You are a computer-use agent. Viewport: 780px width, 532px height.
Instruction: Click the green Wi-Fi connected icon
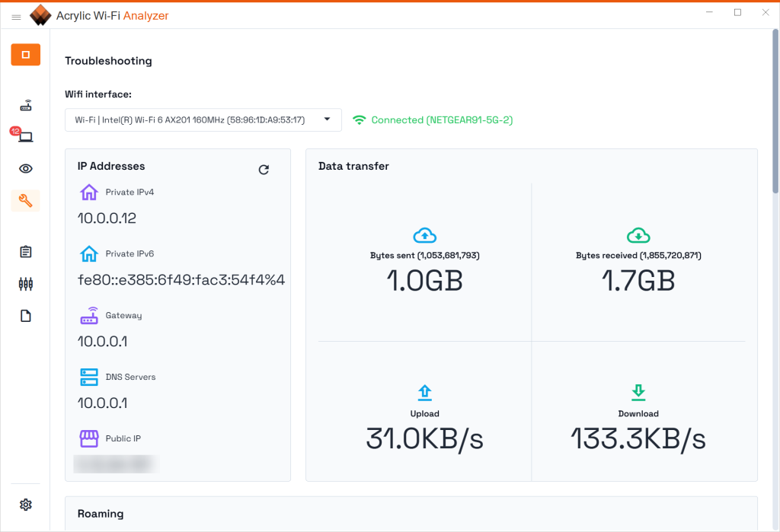pyautogui.click(x=360, y=119)
